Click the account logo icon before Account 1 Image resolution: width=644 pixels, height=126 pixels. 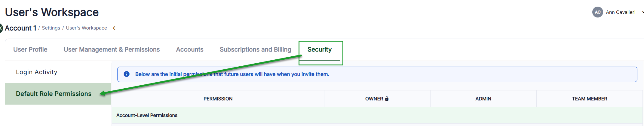(1, 28)
